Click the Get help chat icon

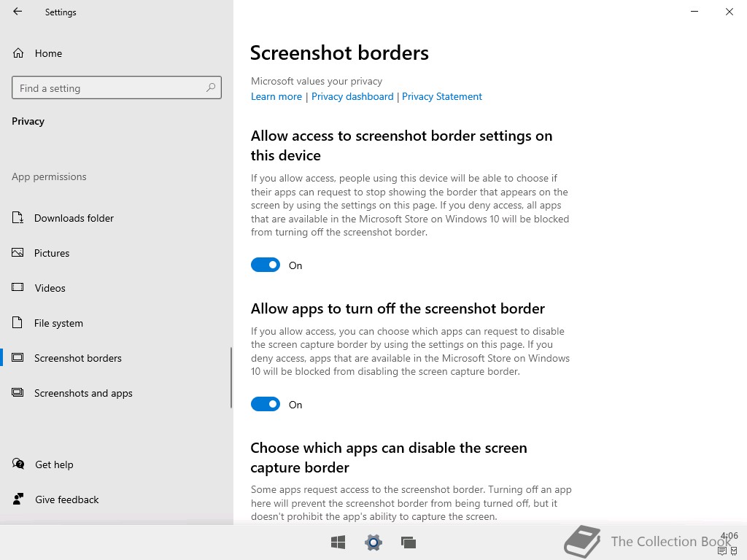pos(18,464)
